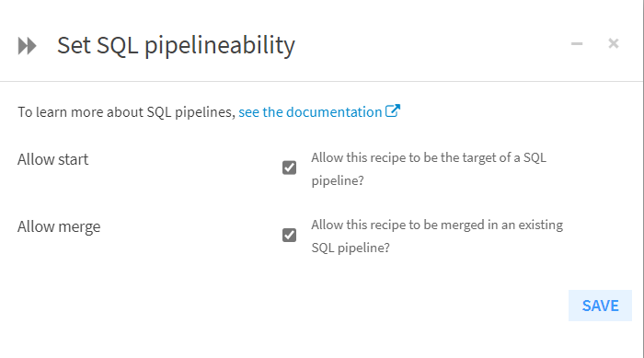This screenshot has width=644, height=358.
Task: Click the external-link icon after documentation
Action: (392, 111)
